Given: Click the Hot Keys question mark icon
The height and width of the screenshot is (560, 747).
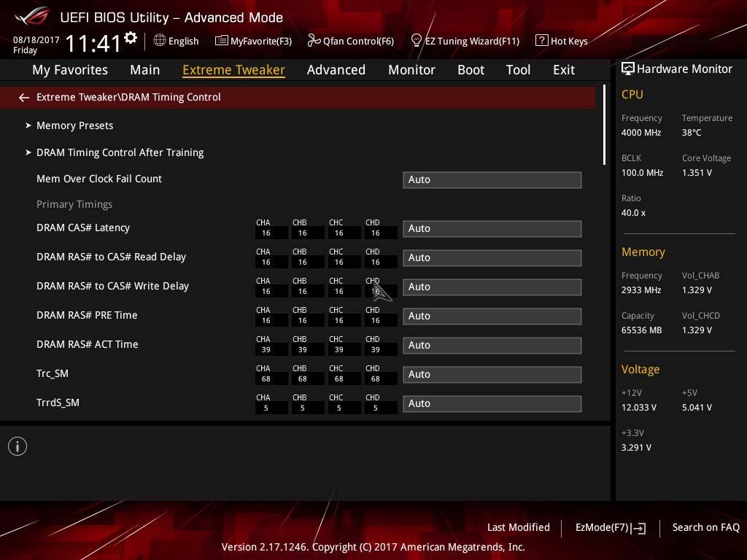Looking at the screenshot, I should coord(542,41).
